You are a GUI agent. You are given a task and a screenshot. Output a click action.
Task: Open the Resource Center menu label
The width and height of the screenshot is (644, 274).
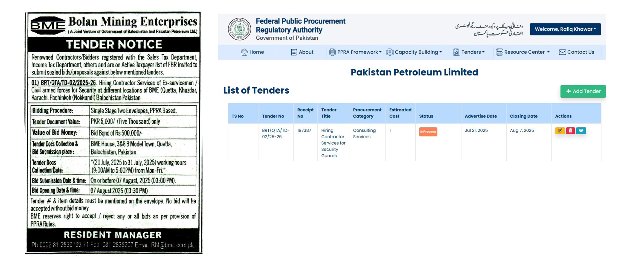[524, 52]
